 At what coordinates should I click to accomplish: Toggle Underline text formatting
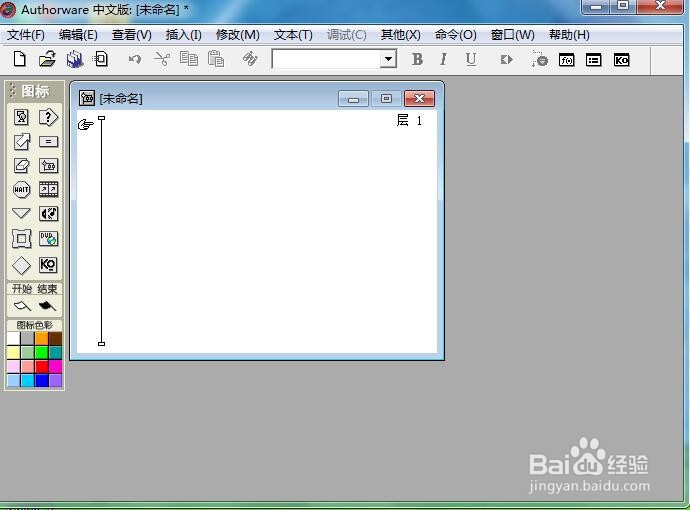click(x=471, y=59)
